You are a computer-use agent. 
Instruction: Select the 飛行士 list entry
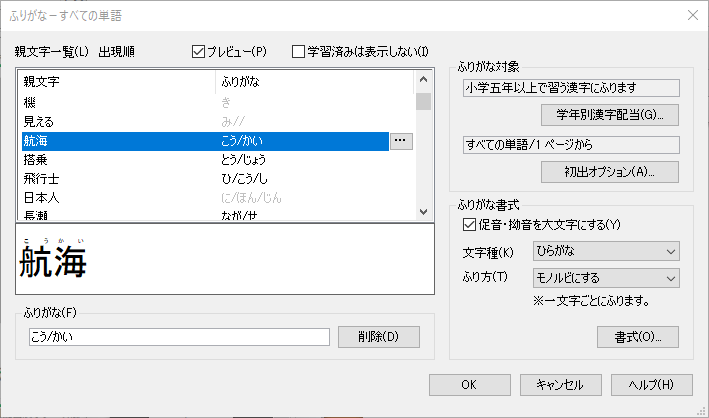pos(120,179)
